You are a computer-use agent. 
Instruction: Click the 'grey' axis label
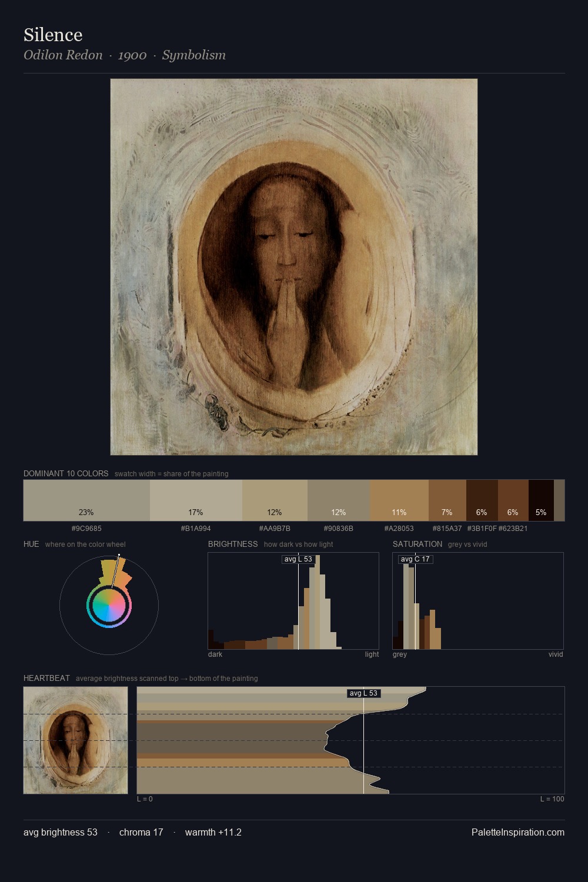coord(400,654)
